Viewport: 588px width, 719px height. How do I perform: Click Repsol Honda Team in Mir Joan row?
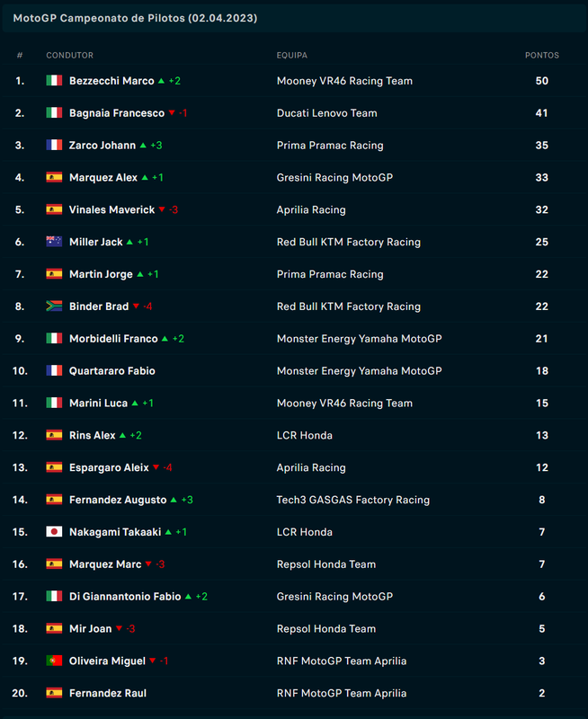coord(326,628)
